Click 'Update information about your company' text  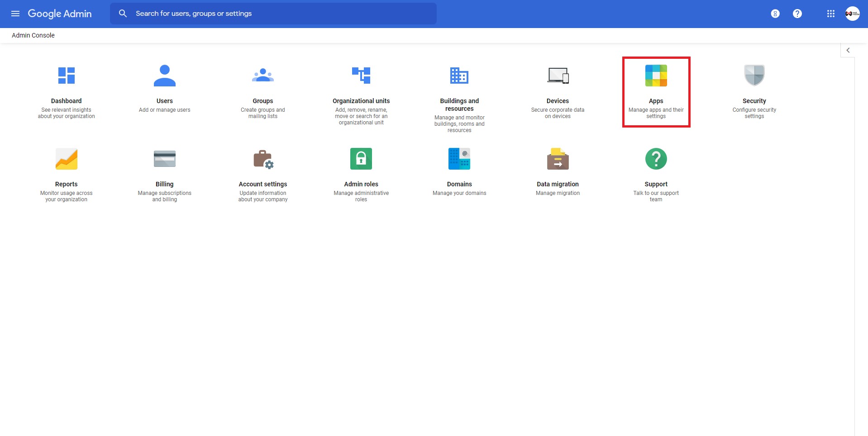click(x=263, y=196)
